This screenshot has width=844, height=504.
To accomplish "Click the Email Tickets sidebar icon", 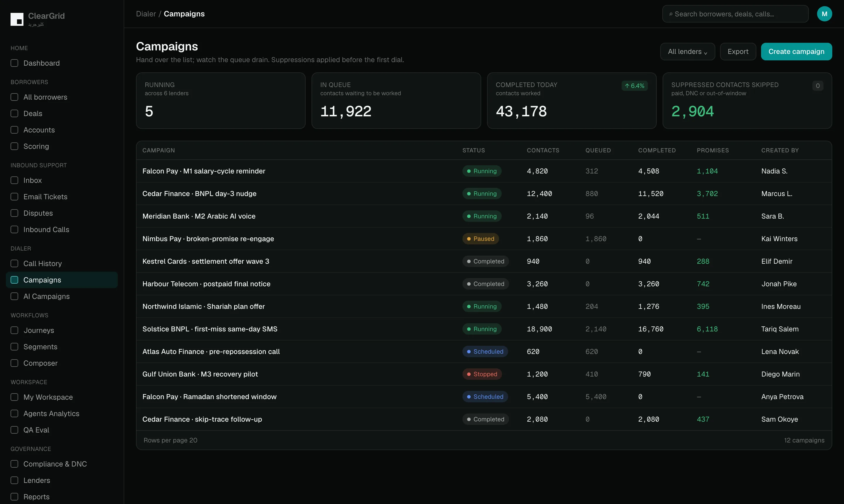I will pyautogui.click(x=14, y=197).
